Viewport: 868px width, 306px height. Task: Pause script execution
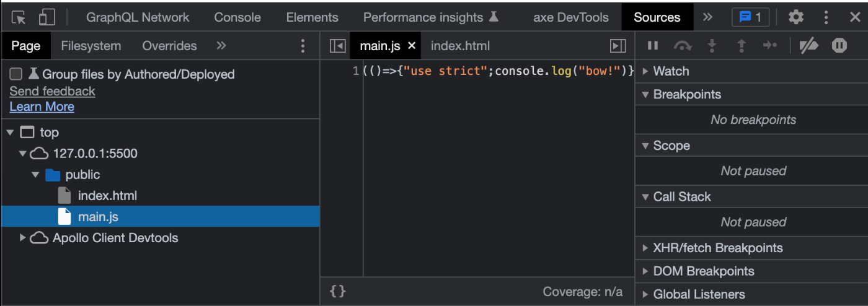pos(653,45)
